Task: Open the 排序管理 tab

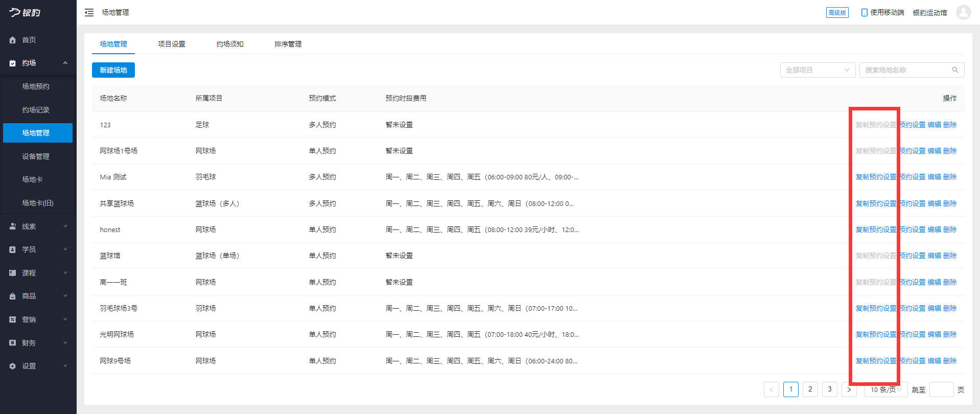Action: (x=288, y=44)
